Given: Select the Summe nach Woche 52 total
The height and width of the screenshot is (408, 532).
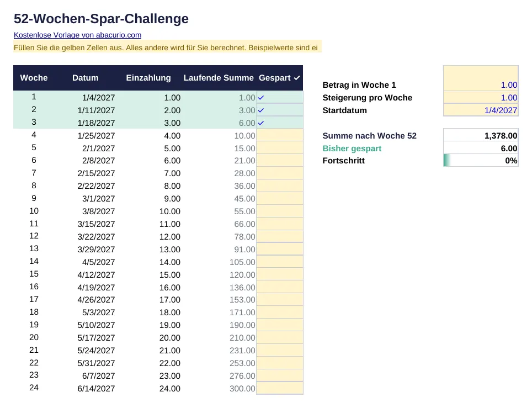Looking at the screenshot, I should click(x=481, y=135).
